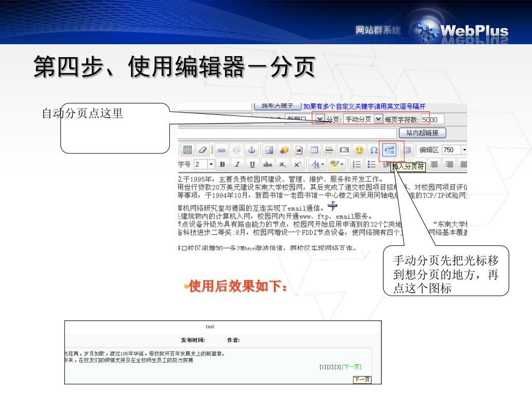
Task: Click the icon right of page break button
Action: click(x=407, y=150)
